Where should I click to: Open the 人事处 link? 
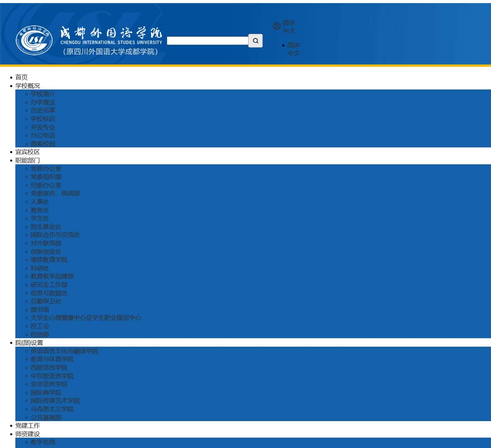[x=40, y=202]
